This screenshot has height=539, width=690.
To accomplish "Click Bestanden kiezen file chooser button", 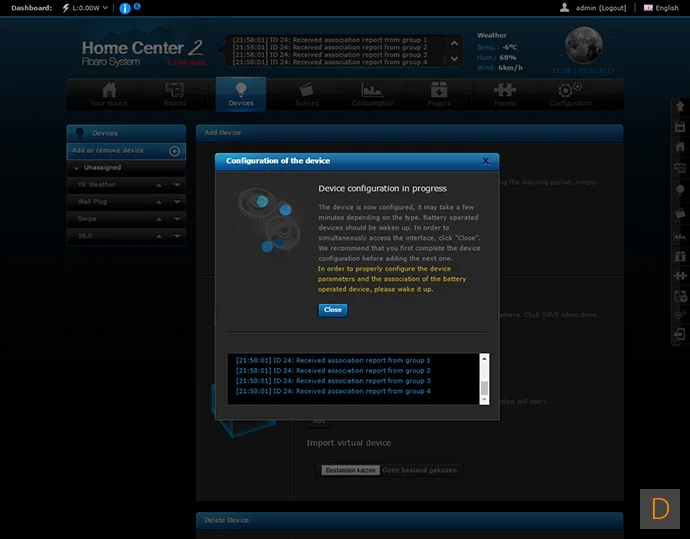I will [x=350, y=470].
